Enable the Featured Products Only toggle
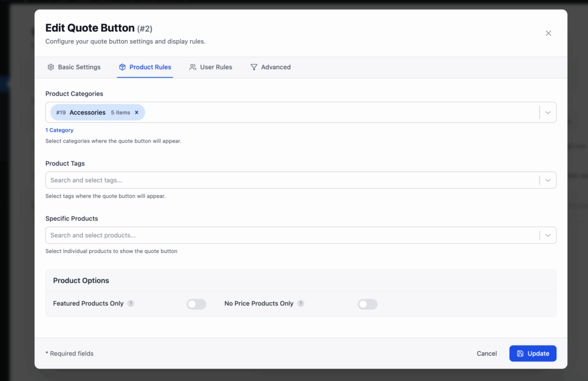 [x=196, y=304]
